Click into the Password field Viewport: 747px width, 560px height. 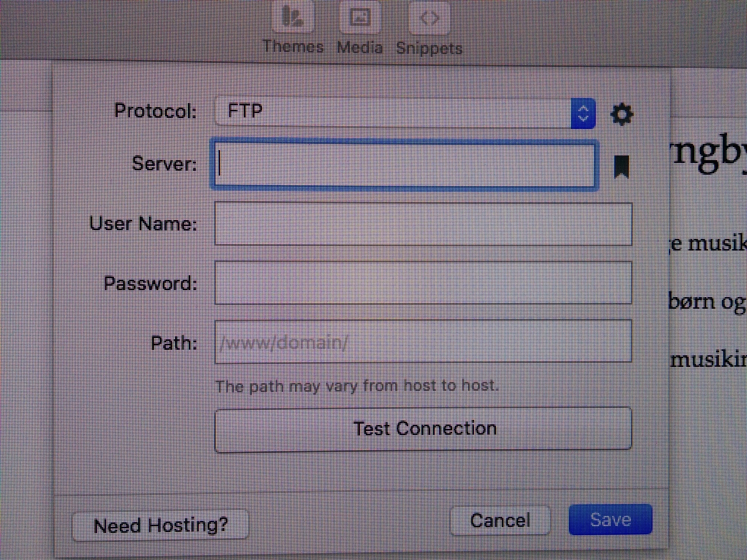(423, 283)
